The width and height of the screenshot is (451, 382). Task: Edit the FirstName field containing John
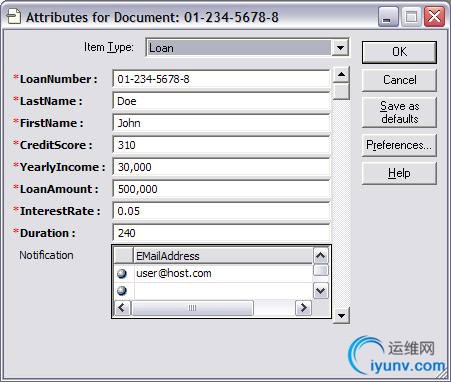[221, 123]
